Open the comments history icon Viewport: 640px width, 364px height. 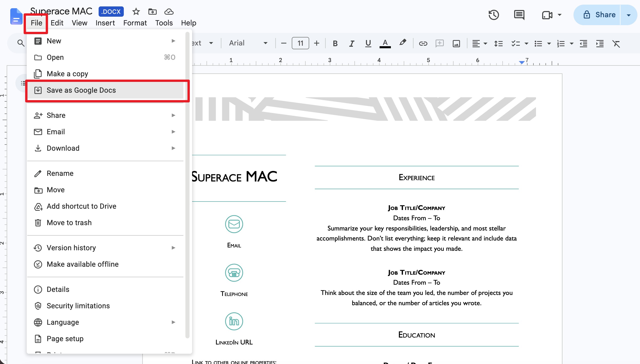(519, 15)
